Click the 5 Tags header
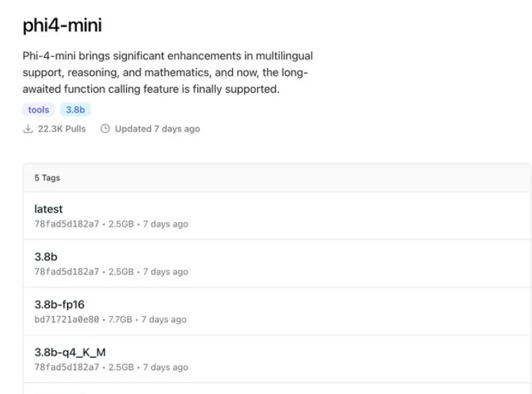Image resolution: width=532 pixels, height=394 pixels. point(47,178)
